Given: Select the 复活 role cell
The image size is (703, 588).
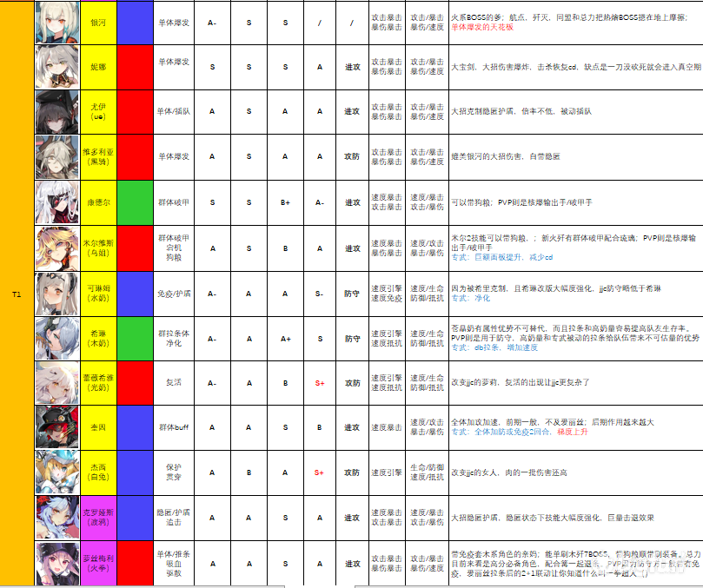Looking at the screenshot, I should (174, 382).
